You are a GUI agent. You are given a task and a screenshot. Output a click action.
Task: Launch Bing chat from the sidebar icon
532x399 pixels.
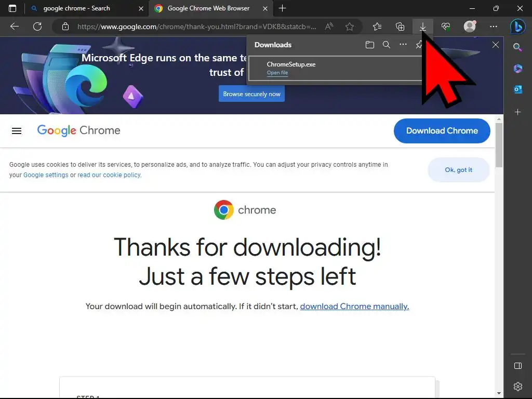[518, 26]
